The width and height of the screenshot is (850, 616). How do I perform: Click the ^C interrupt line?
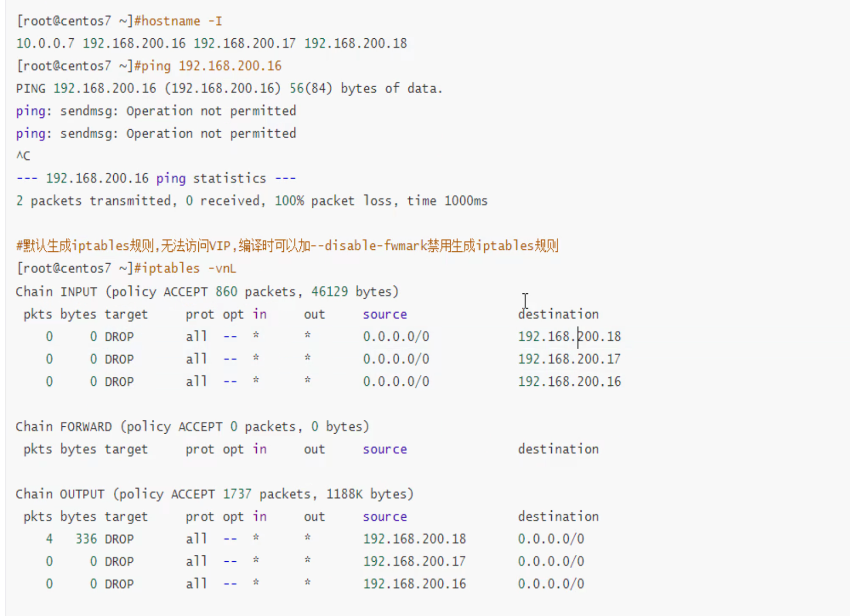pyautogui.click(x=23, y=156)
